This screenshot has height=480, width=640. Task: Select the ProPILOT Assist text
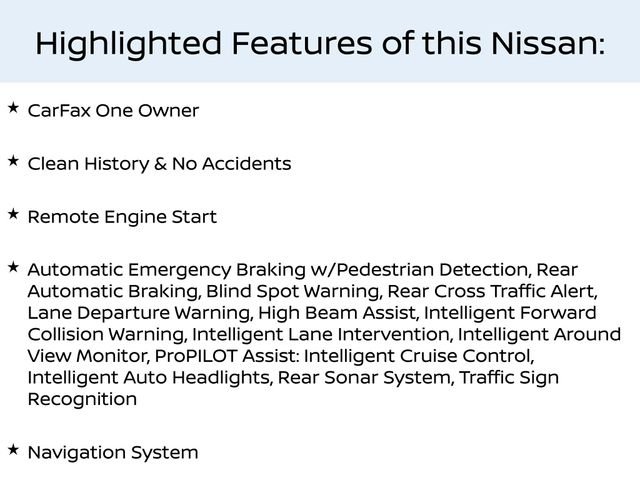pyautogui.click(x=226, y=356)
